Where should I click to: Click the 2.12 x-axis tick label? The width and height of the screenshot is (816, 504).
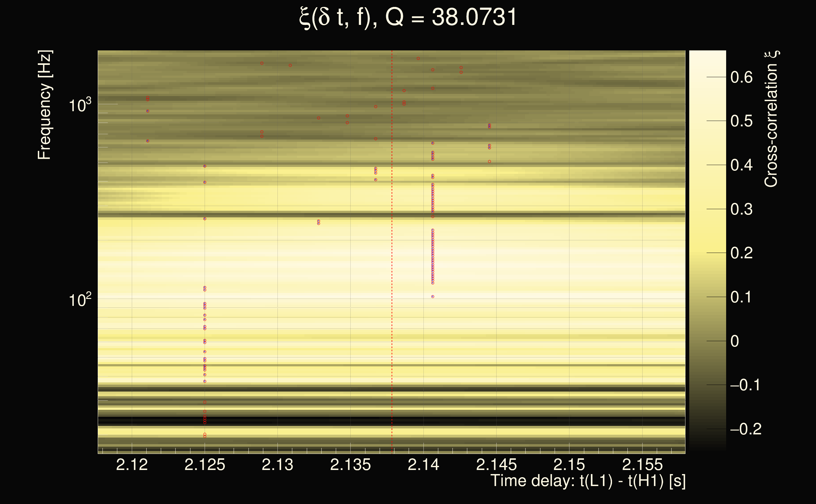pyautogui.click(x=132, y=465)
